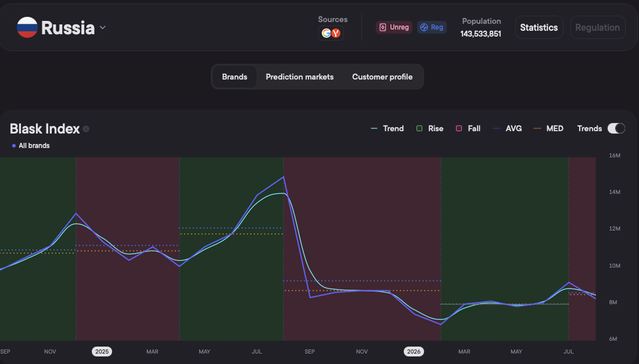Click the AVG dotted legend icon
The image size is (639, 364).
point(496,128)
